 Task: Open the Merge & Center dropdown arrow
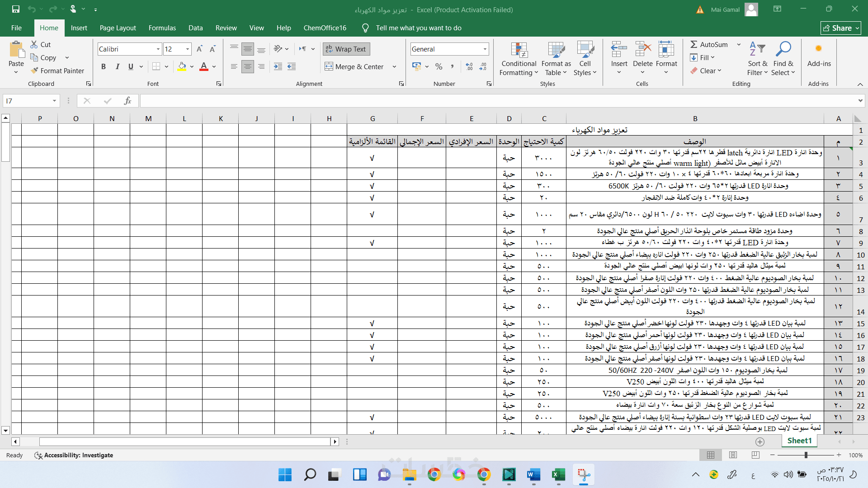coord(394,66)
